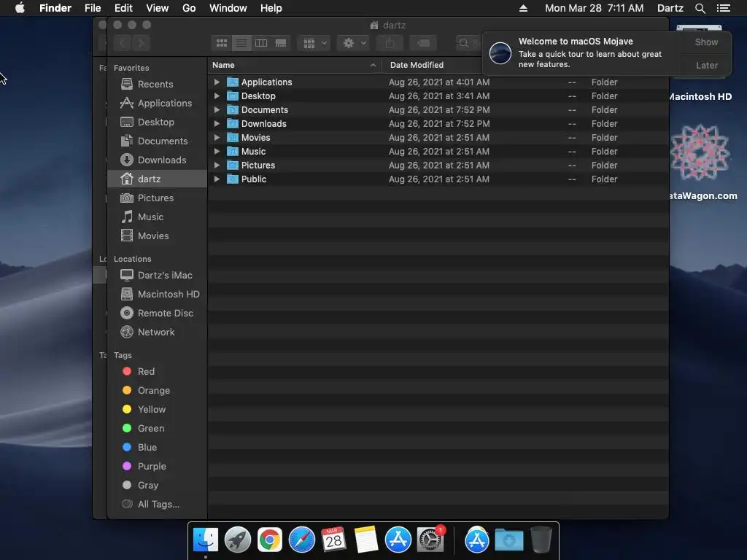This screenshot has height=560, width=747.
Task: Open the File menu
Action: 93,8
